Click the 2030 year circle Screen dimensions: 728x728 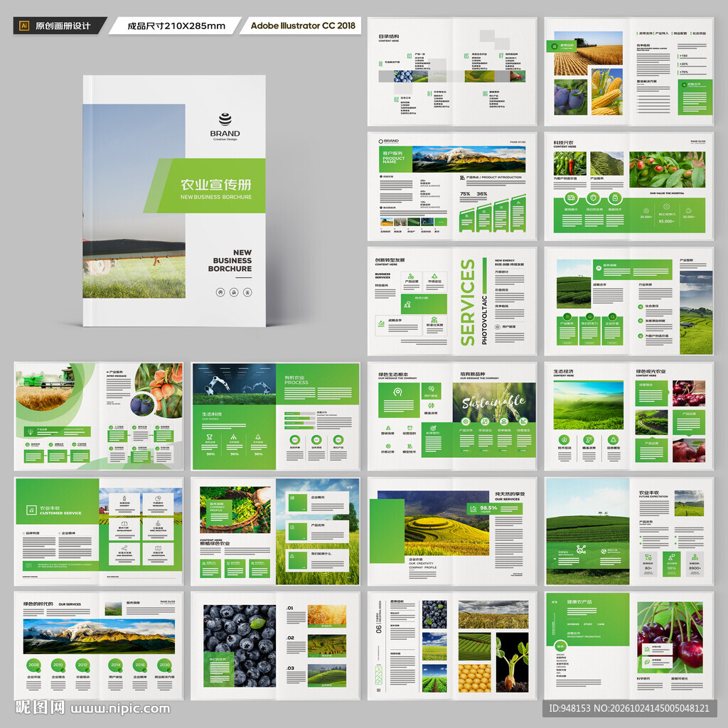pos(164,665)
